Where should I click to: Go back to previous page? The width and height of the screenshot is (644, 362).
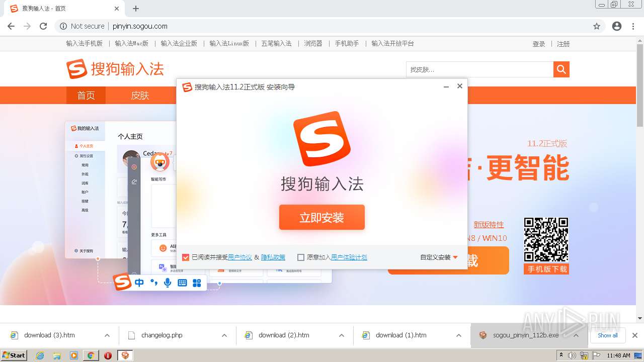pyautogui.click(x=11, y=26)
